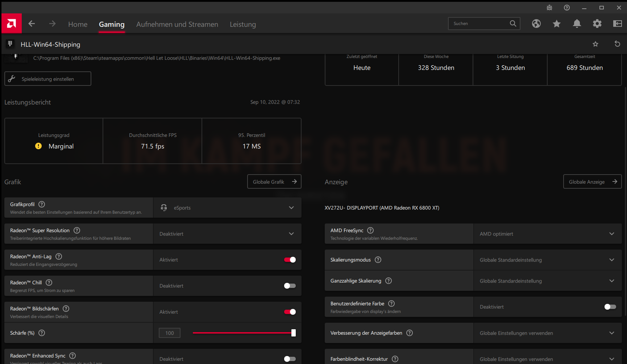Click the bug report icon
This screenshot has height=364, width=627.
coord(549,8)
